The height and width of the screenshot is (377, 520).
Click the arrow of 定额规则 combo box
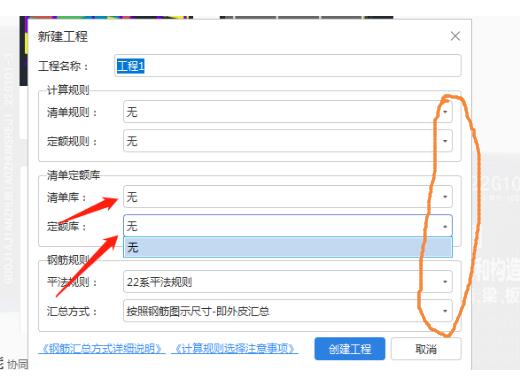pyautogui.click(x=445, y=141)
